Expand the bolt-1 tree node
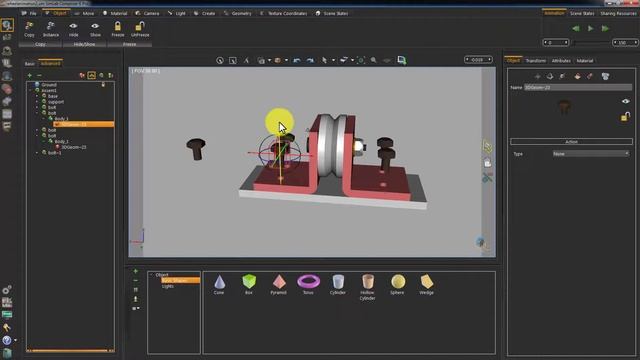 pyautogui.click(x=37, y=153)
